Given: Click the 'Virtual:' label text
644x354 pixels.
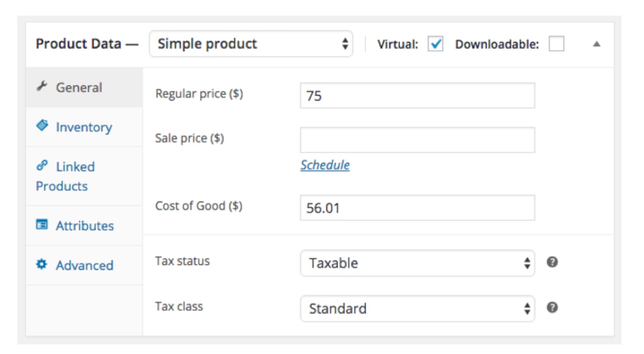Looking at the screenshot, I should tap(398, 45).
